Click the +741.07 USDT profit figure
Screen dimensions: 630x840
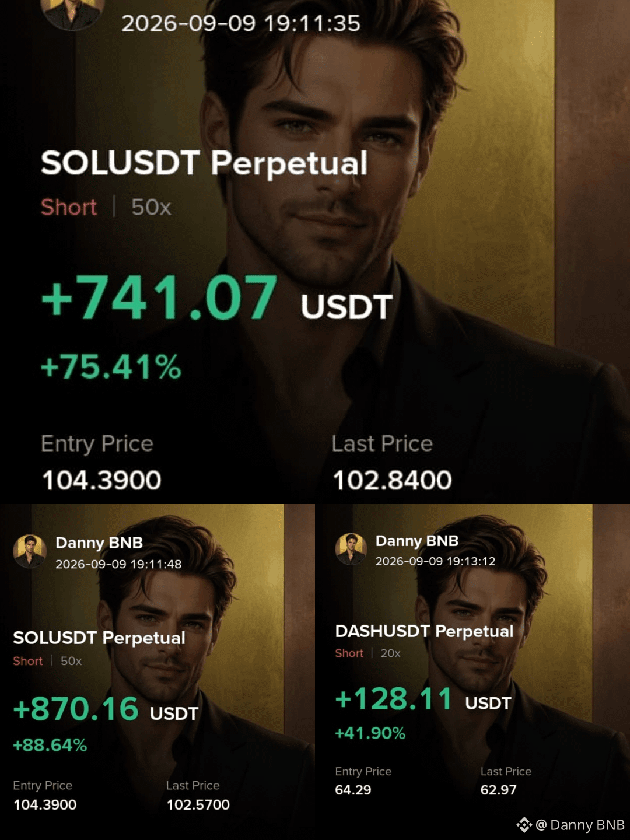pos(217,298)
